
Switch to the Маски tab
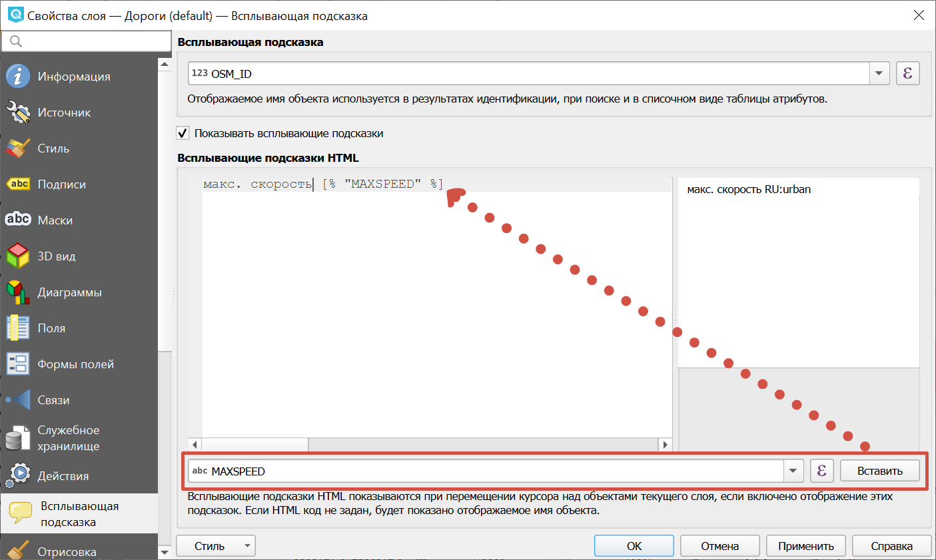(x=55, y=220)
